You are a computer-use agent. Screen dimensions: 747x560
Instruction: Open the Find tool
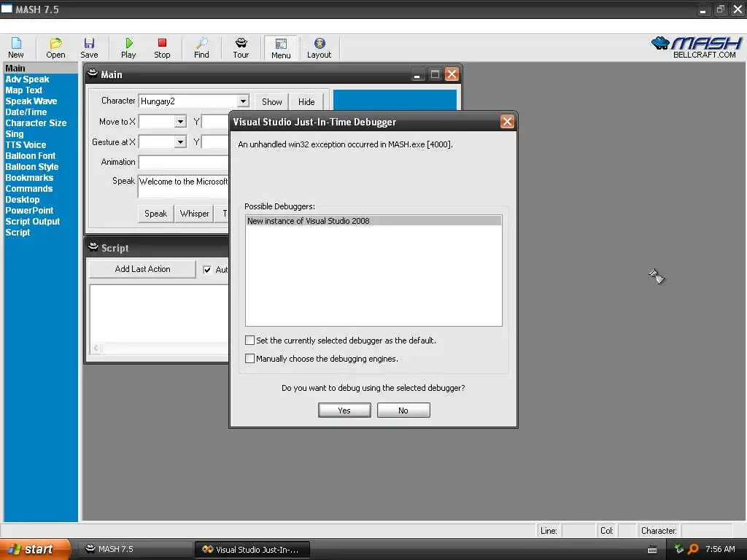(x=201, y=48)
